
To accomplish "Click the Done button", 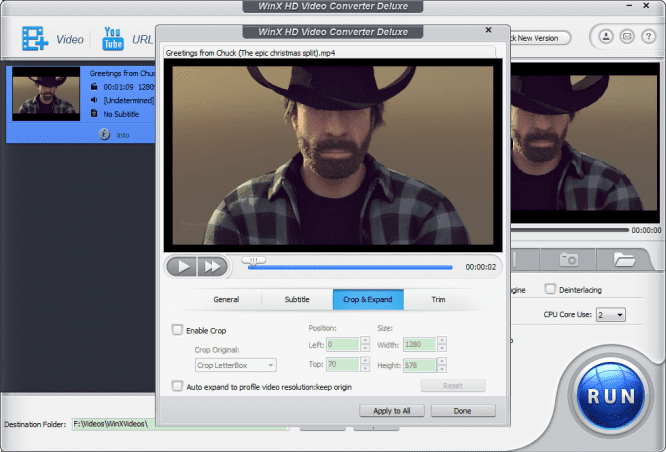I will click(x=463, y=411).
